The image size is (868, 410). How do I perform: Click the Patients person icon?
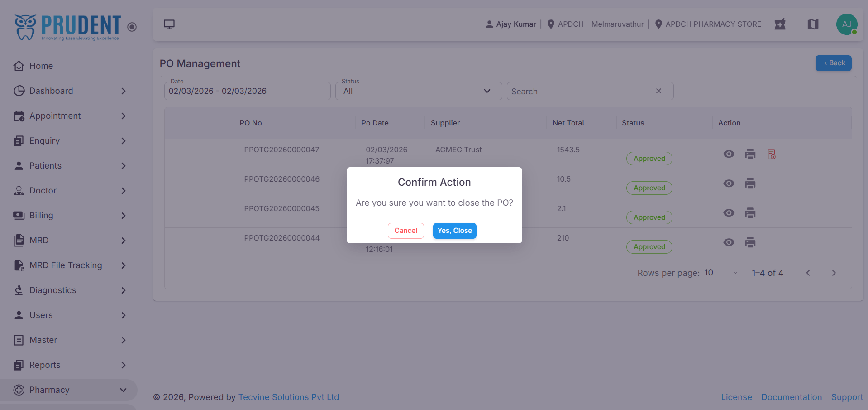pos(19,166)
